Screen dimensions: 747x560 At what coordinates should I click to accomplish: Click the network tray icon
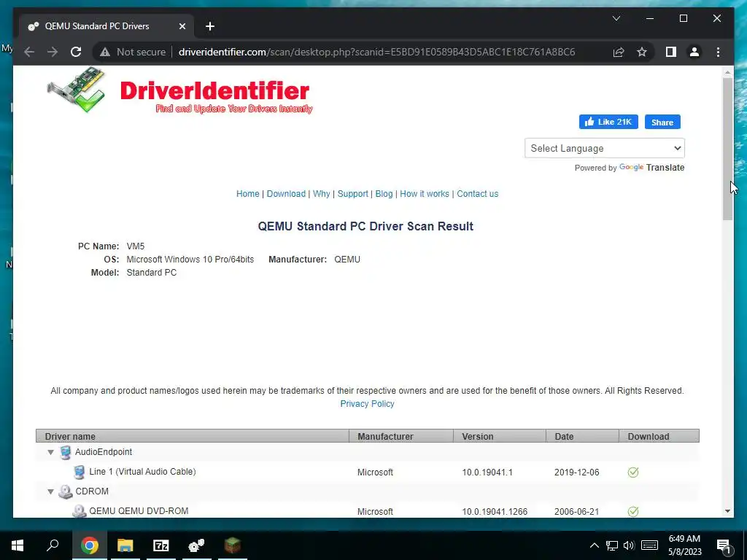[612, 545]
